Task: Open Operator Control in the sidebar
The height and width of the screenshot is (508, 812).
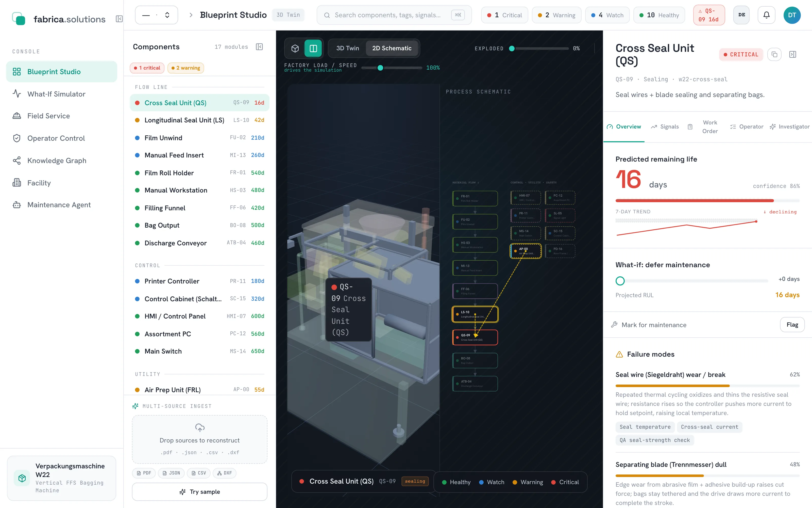Action: (x=61, y=138)
